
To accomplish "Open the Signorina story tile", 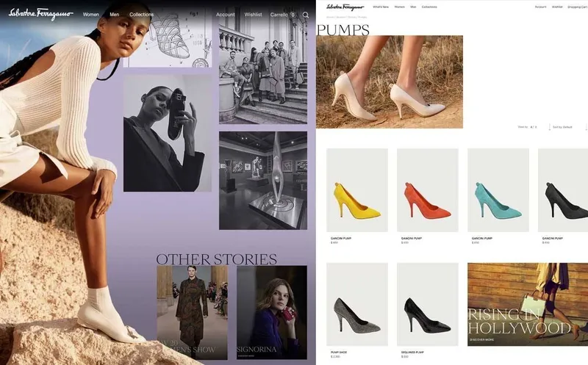I will point(271,312).
